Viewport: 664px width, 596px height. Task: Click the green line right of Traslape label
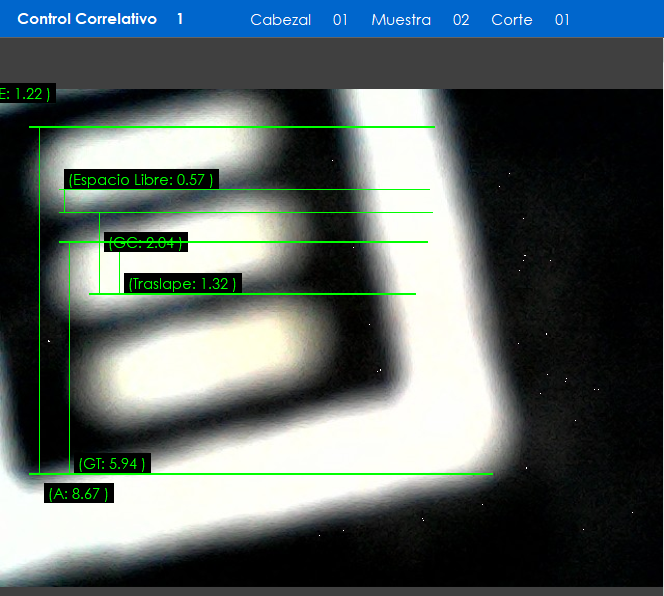coord(330,294)
